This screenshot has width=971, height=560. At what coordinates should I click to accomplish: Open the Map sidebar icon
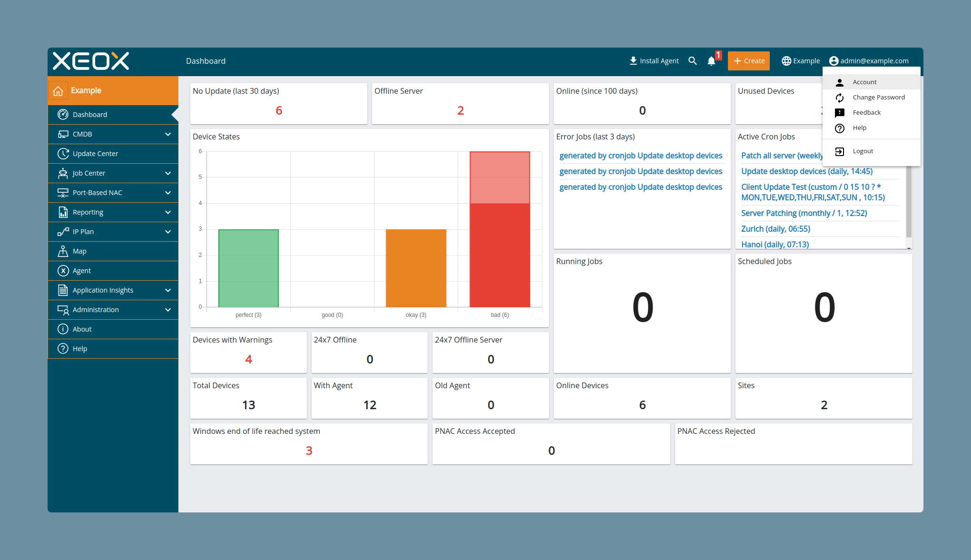[x=63, y=251]
